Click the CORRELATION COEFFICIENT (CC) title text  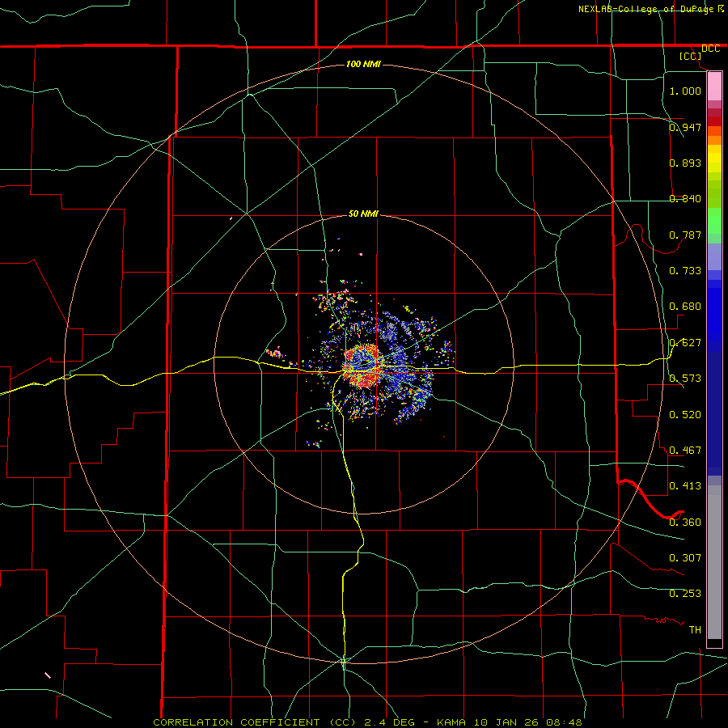(x=255, y=722)
